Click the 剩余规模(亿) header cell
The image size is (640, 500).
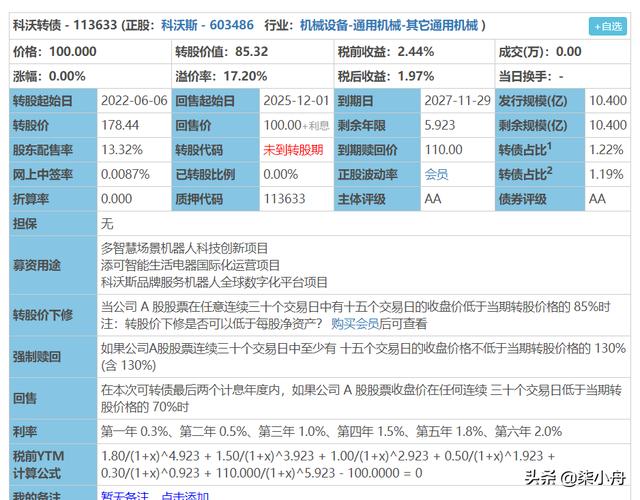tap(540, 125)
